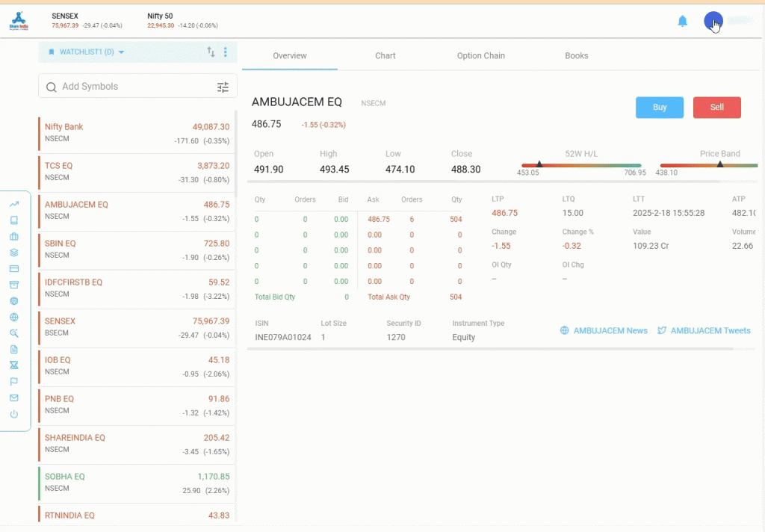Click the Twitter icon beside AMBUJACEM Tweets
Image resolution: width=765 pixels, height=532 pixels.
662,330
